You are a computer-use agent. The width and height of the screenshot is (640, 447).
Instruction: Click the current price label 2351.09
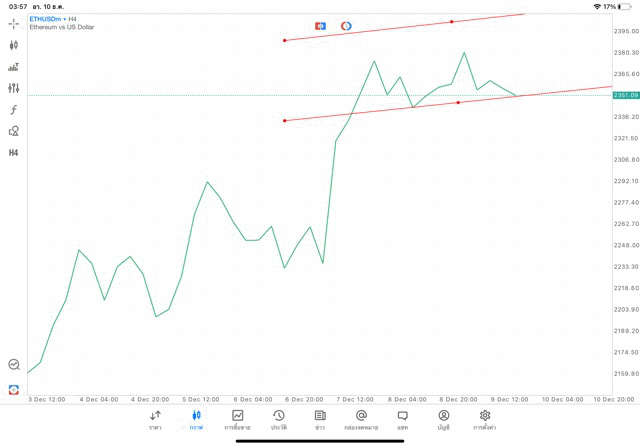point(626,95)
